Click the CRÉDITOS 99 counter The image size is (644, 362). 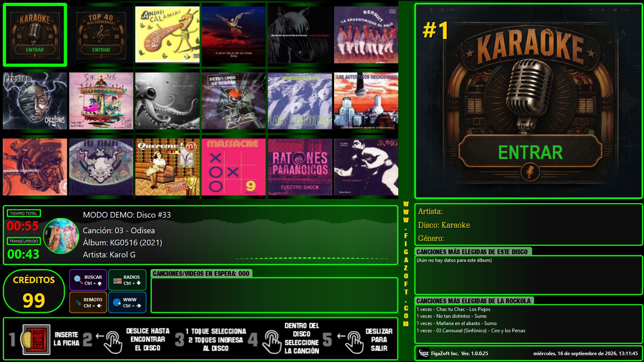tap(34, 291)
